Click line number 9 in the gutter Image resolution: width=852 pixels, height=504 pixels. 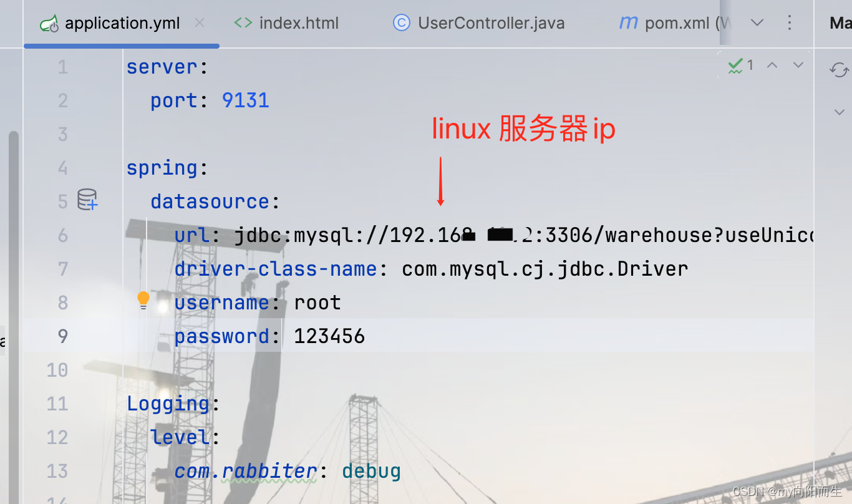coord(62,336)
